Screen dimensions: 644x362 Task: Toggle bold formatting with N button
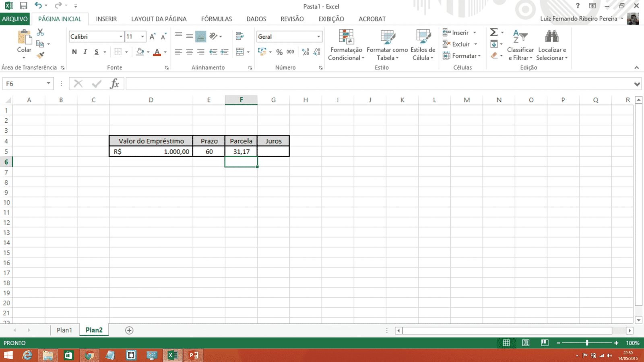pyautogui.click(x=74, y=52)
